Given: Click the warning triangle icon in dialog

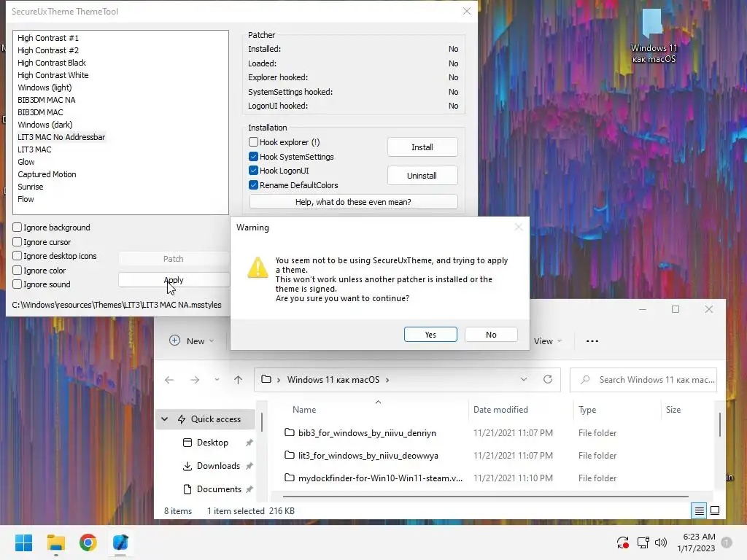Looking at the screenshot, I should [x=258, y=267].
